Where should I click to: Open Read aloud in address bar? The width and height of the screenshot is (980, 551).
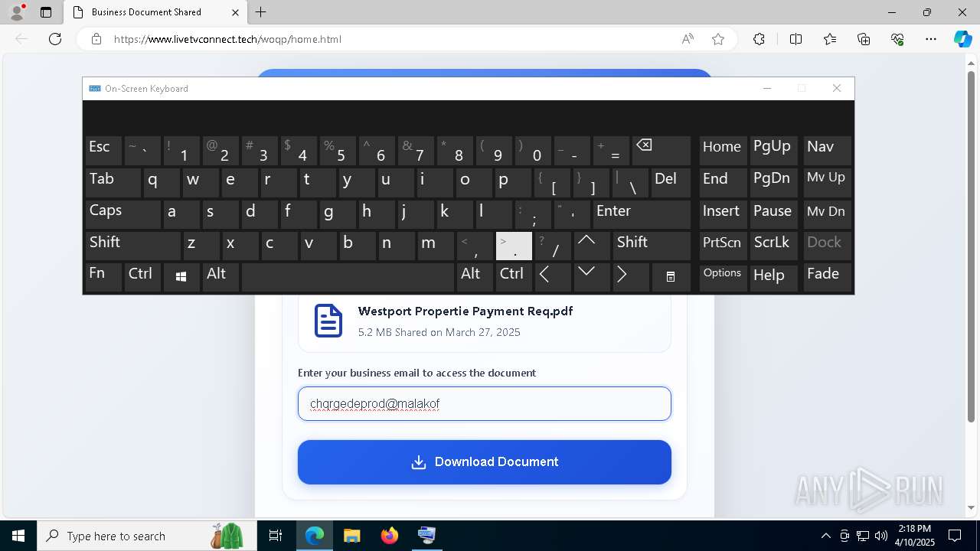[688, 39]
